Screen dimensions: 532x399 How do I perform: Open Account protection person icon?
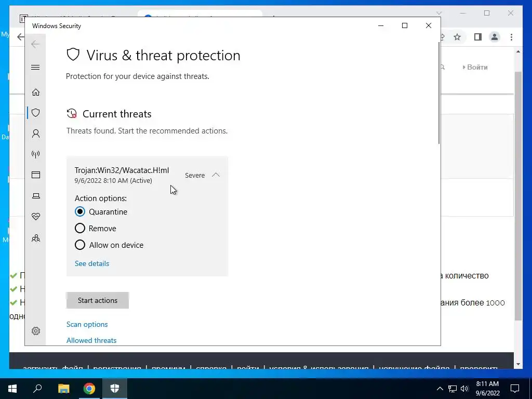(36, 134)
